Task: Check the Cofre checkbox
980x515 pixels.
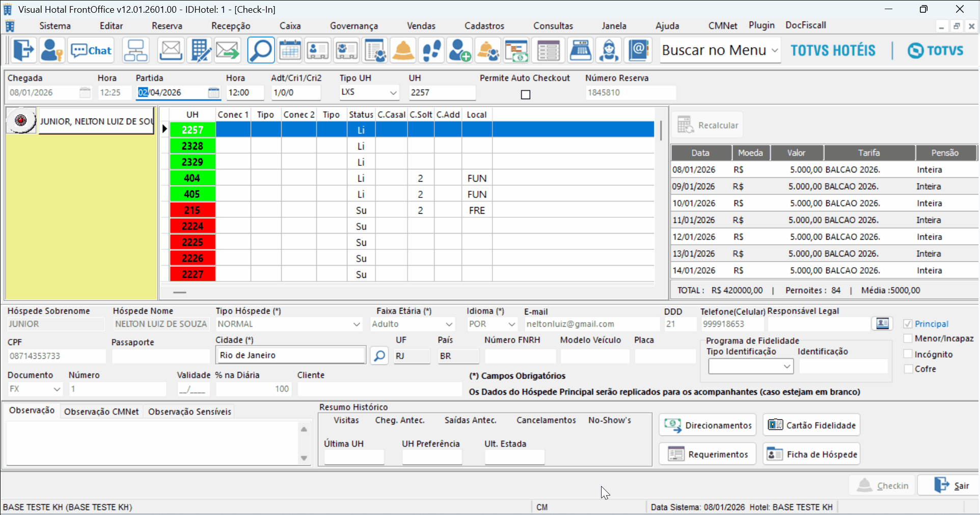Action: (x=908, y=369)
